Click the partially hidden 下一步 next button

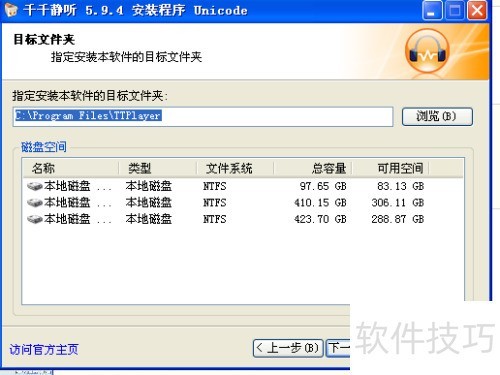(338, 348)
